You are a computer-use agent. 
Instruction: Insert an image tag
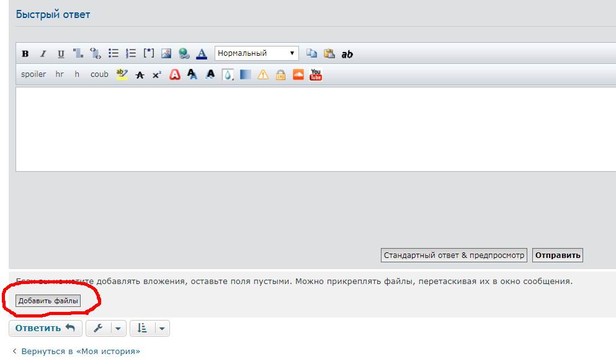[x=166, y=54]
